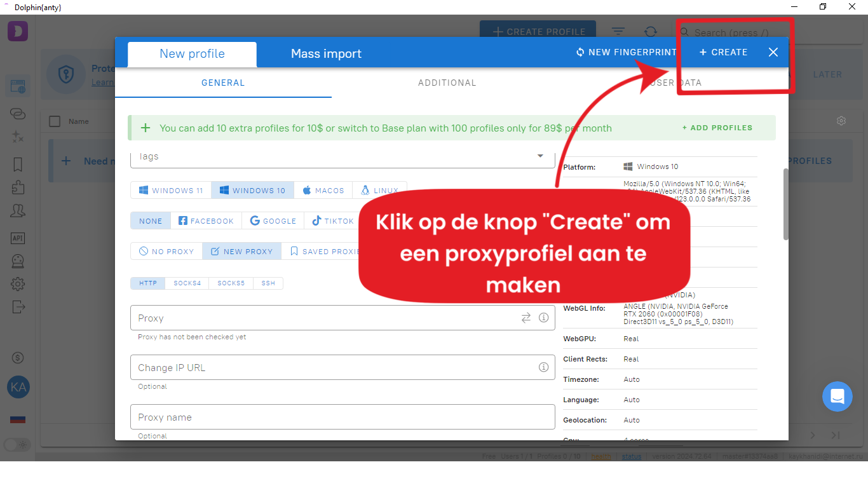Viewport: 868px width, 488px height.
Task: Click the info icon in Proxy field
Action: pyautogui.click(x=543, y=318)
